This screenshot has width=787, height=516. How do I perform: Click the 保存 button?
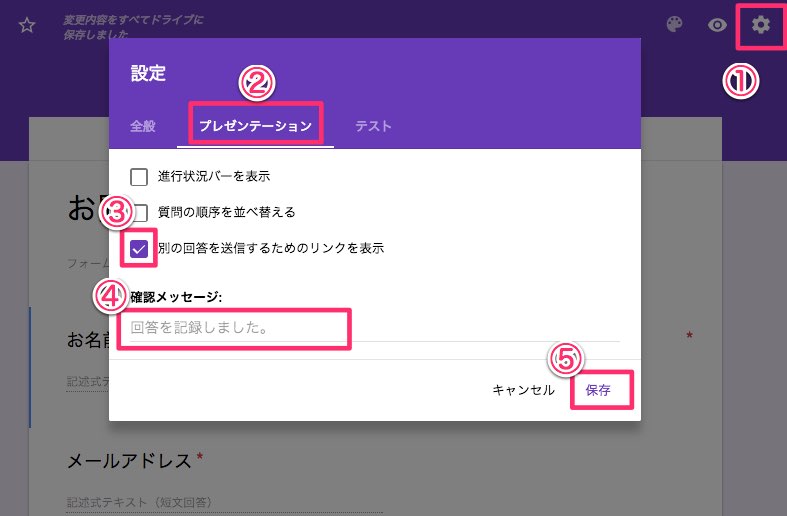pos(598,390)
